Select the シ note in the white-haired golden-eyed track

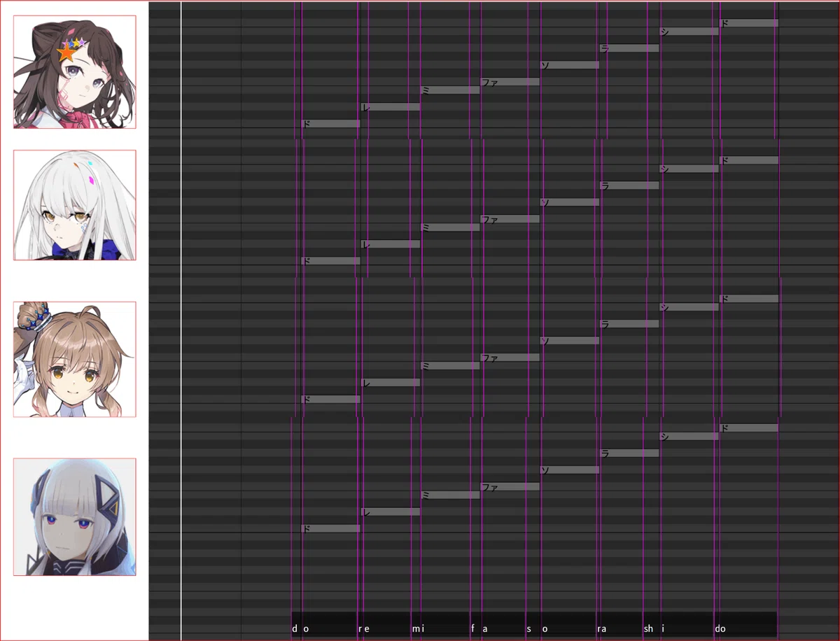tap(689, 169)
